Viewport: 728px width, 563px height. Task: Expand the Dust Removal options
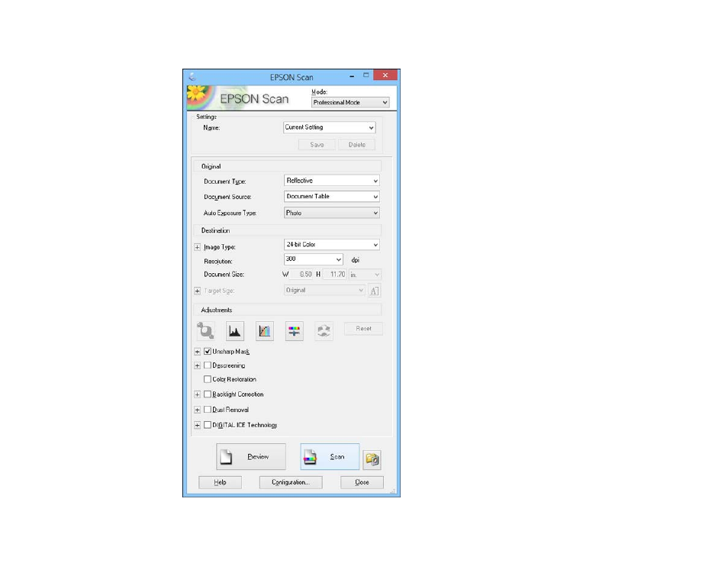(198, 410)
